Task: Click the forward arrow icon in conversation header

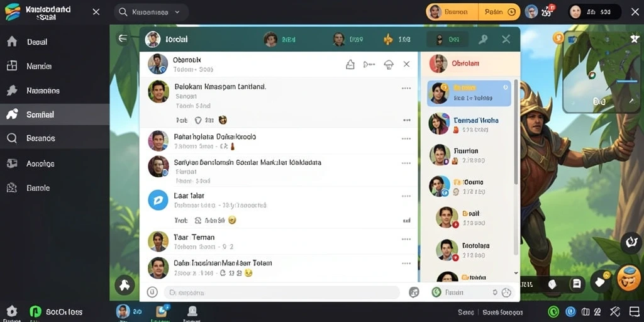Action: click(369, 65)
